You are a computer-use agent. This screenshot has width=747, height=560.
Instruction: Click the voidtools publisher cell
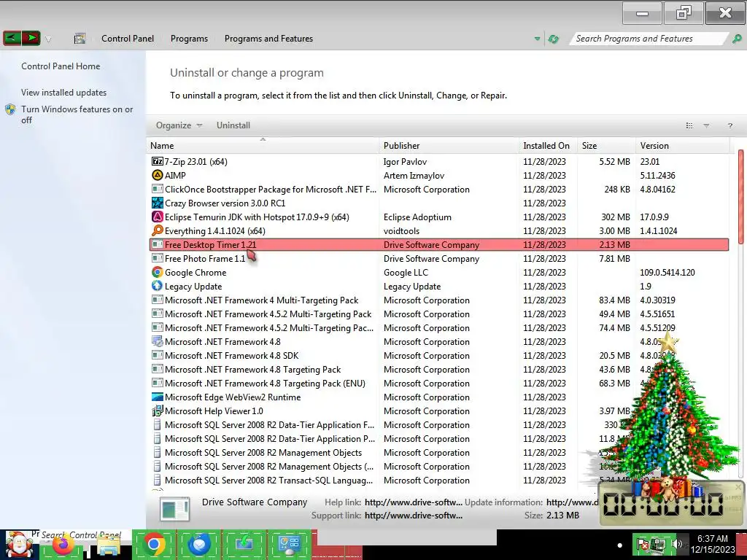[401, 230]
